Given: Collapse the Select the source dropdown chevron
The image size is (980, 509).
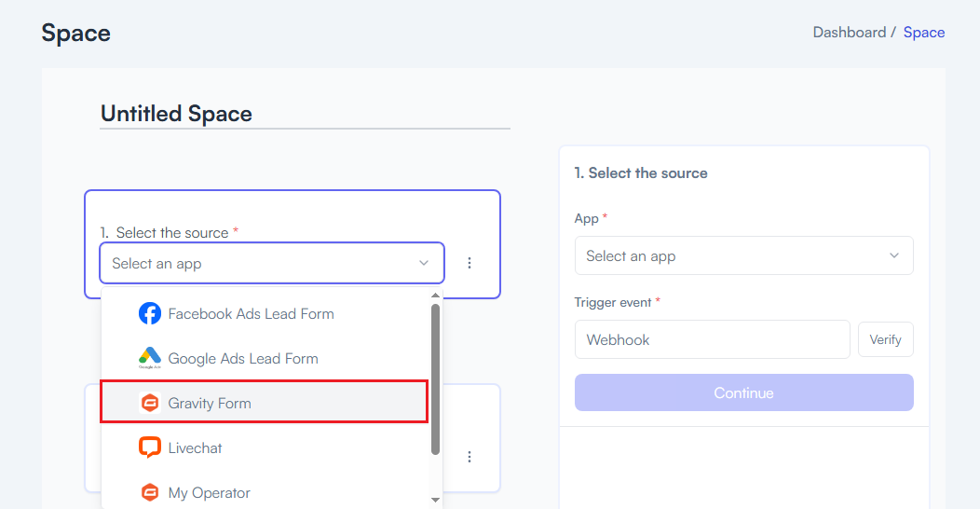Looking at the screenshot, I should [424, 263].
